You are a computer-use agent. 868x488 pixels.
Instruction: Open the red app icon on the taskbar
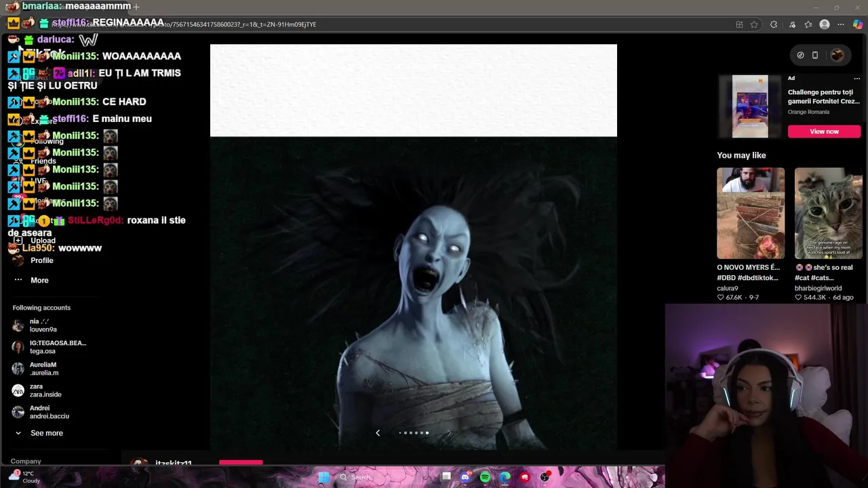pyautogui.click(x=525, y=477)
